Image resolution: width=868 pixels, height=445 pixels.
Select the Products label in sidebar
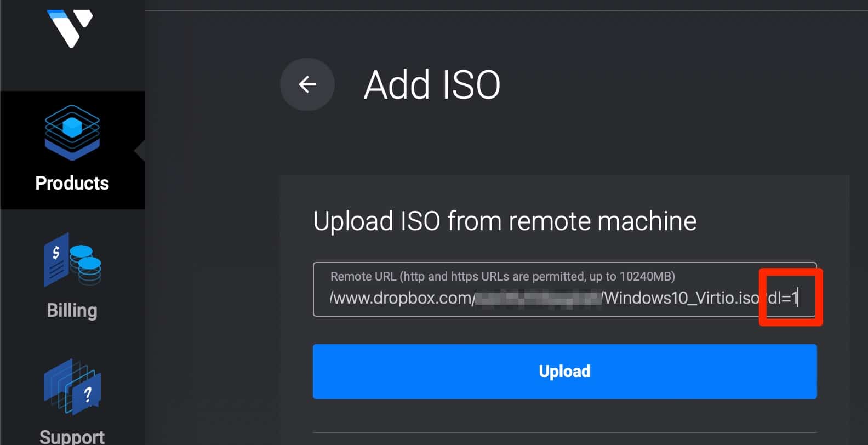tap(72, 183)
